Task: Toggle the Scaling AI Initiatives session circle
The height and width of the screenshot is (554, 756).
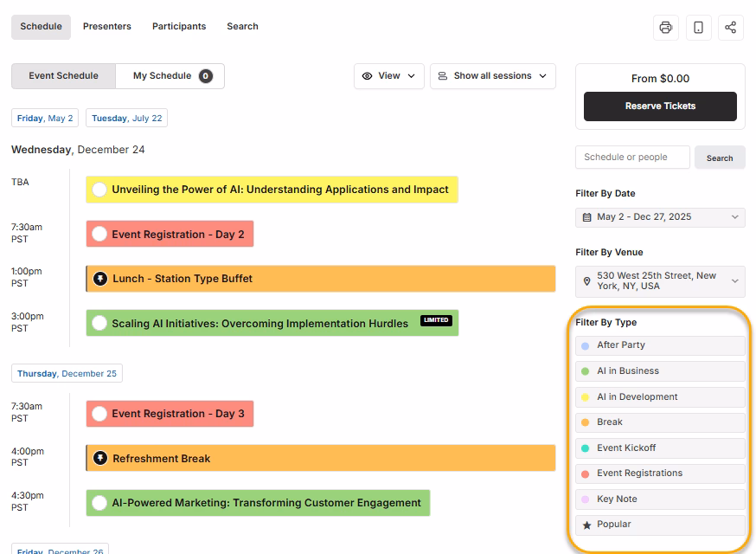Action: click(x=99, y=323)
